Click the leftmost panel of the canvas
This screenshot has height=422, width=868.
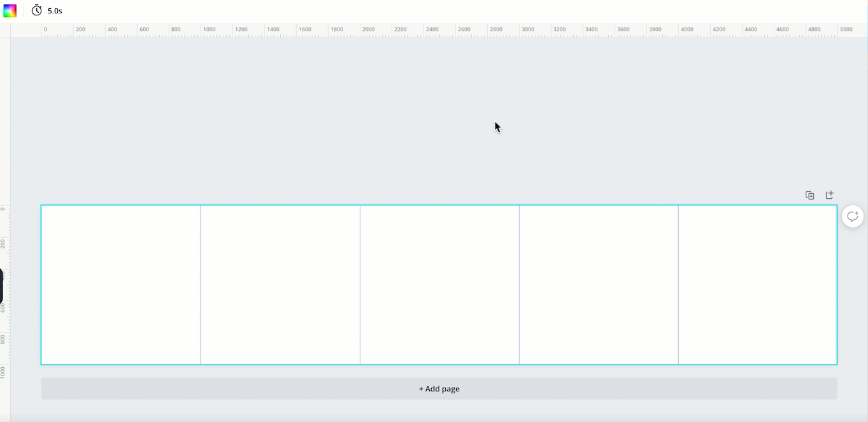click(121, 285)
